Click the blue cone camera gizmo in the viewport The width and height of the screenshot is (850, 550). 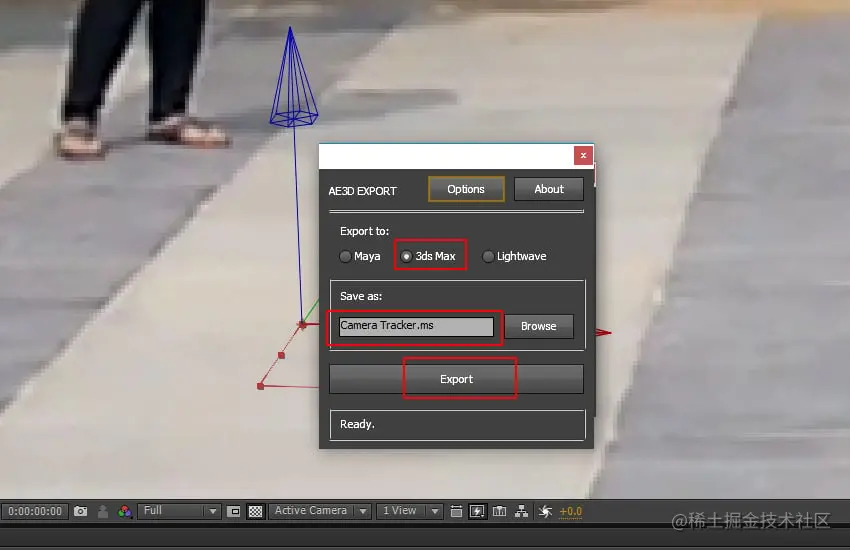[293, 77]
